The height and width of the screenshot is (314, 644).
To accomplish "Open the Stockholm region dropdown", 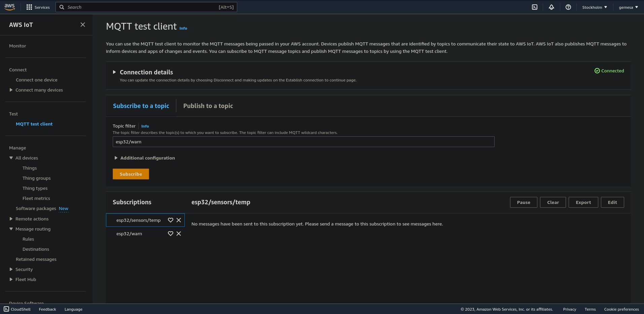I will click(595, 7).
